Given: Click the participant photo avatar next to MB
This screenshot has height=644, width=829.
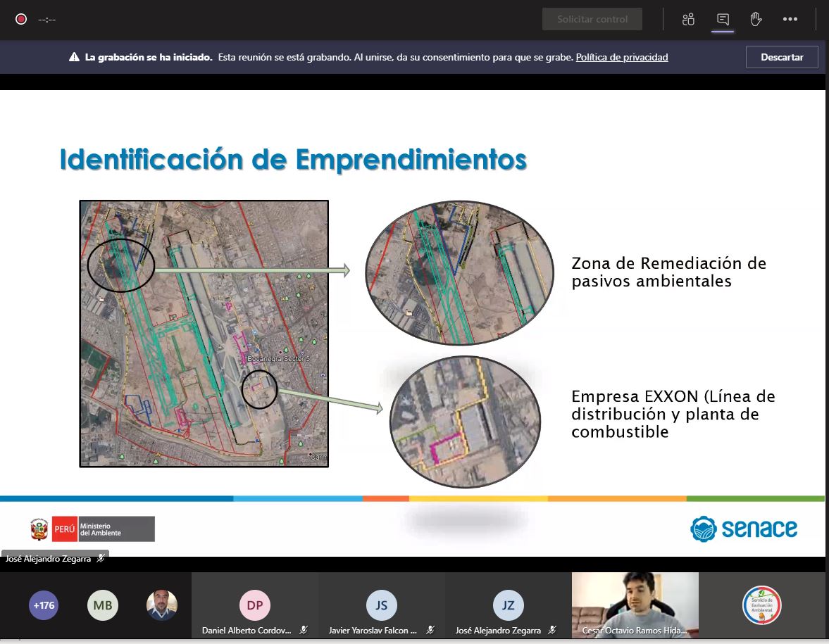Looking at the screenshot, I should [x=162, y=605].
